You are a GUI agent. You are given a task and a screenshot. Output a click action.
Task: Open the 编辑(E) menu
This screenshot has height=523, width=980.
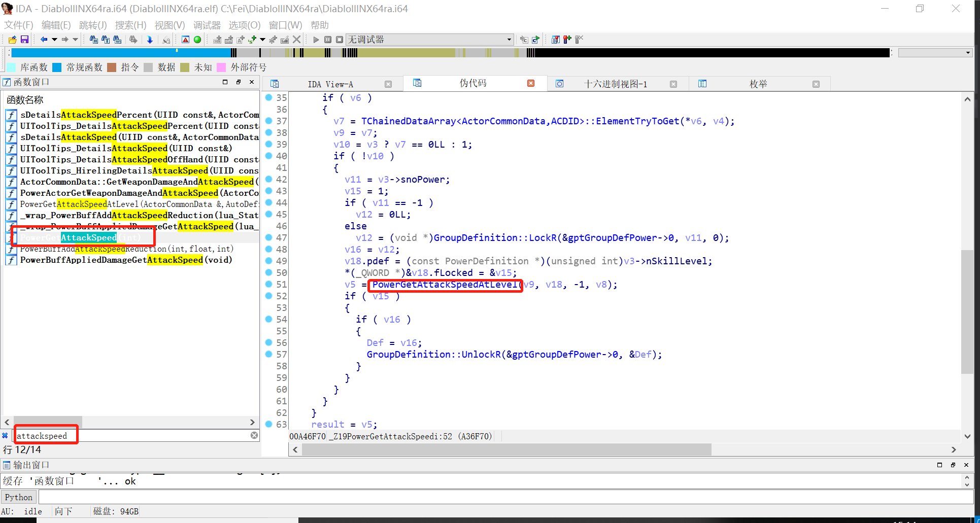coord(56,25)
